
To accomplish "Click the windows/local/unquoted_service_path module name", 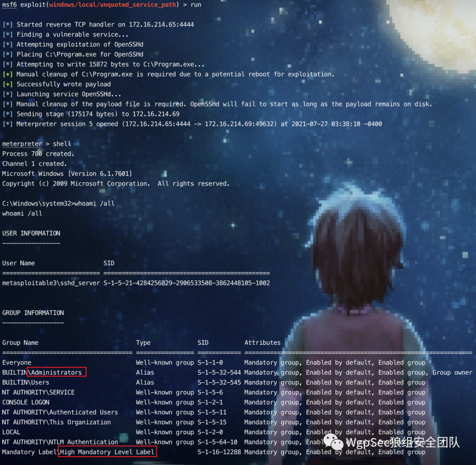I will tap(112, 5).
